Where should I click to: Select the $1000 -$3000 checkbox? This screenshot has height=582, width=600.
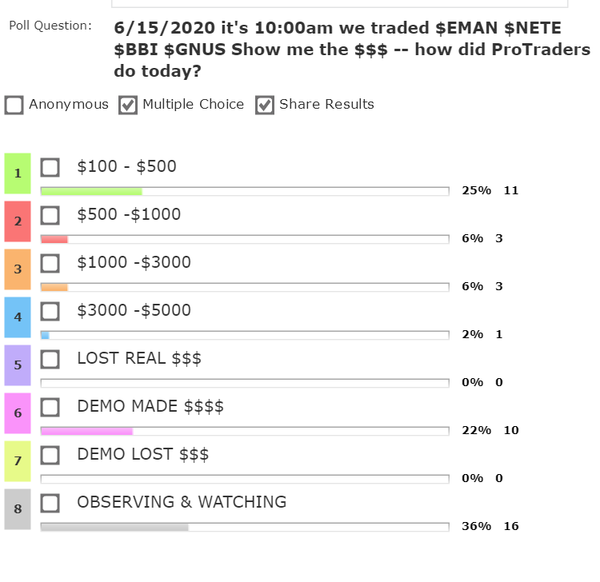pyautogui.click(x=51, y=263)
